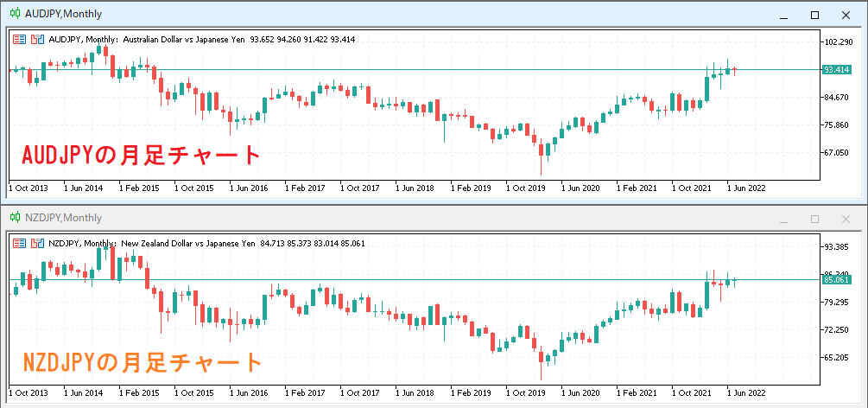Click '1 Jun 2018' on AUDJPY time axis
868x408 pixels.
pos(415,188)
